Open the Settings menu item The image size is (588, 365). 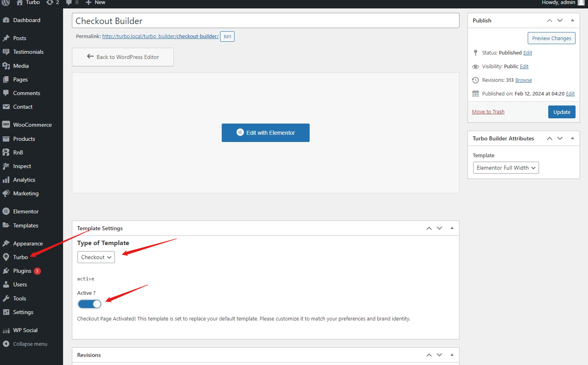coord(31,312)
